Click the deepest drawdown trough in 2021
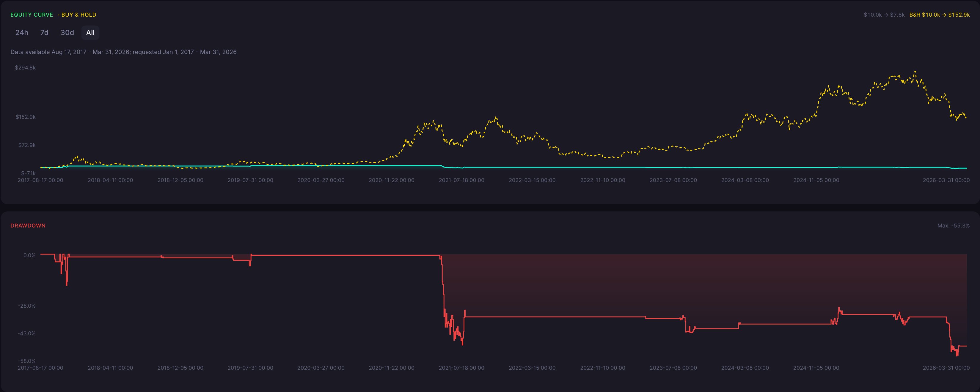The height and width of the screenshot is (392, 980). click(x=462, y=344)
